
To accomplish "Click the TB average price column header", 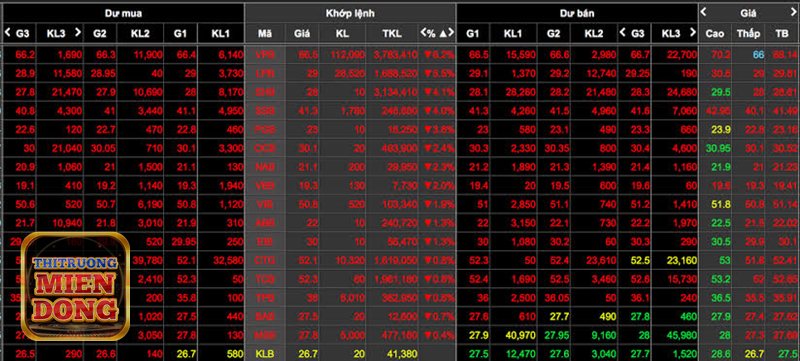I will pos(782,34).
